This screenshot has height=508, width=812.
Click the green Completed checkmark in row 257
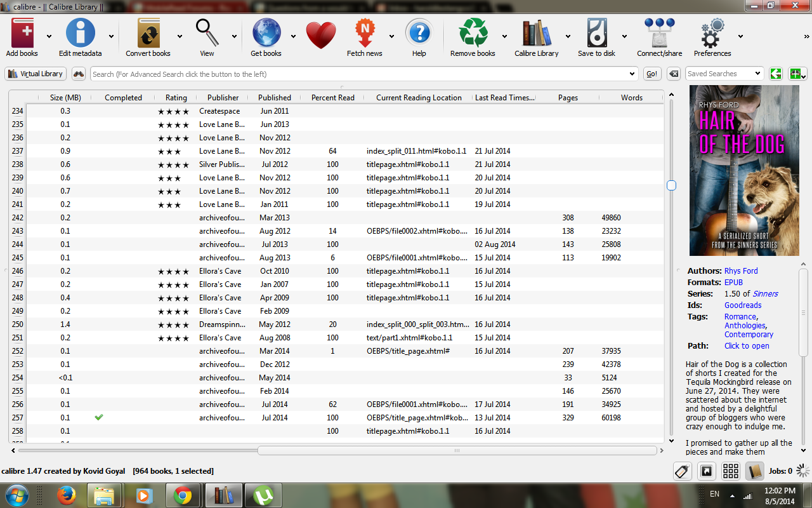tap(98, 417)
